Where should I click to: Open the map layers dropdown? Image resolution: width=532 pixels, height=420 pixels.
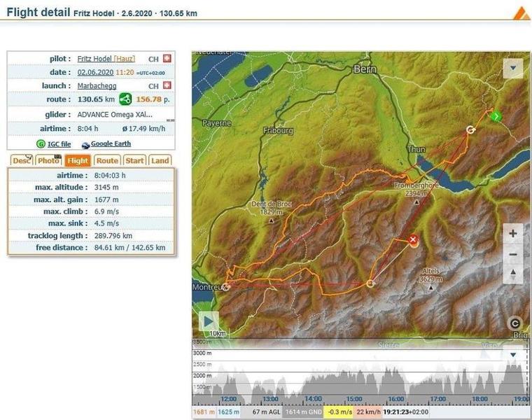[513, 68]
